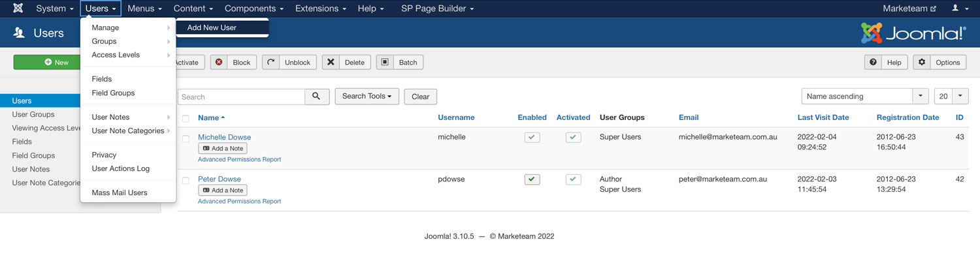The width and height of the screenshot is (980, 259).
Task: Expand the Search Tools dropdown
Action: (x=367, y=96)
